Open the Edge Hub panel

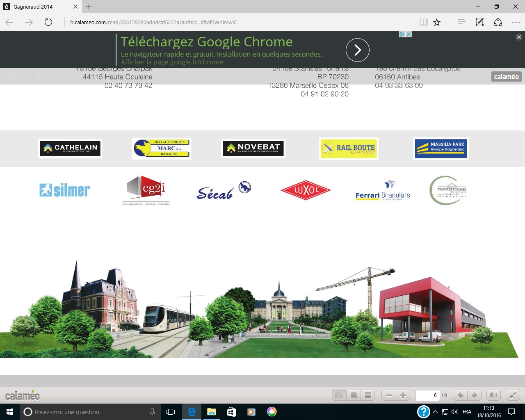click(461, 22)
